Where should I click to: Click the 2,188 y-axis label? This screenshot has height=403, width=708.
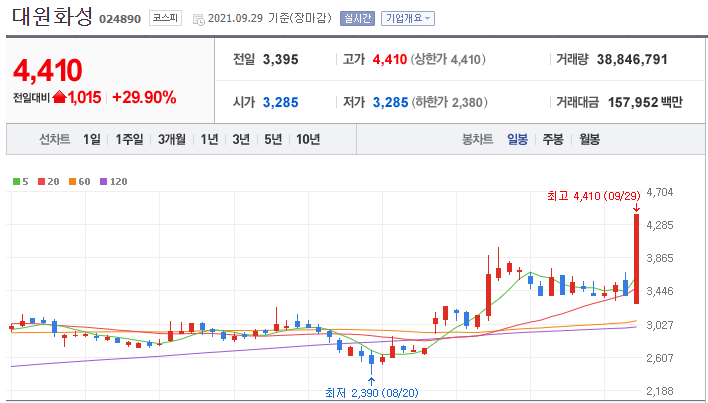(x=660, y=391)
